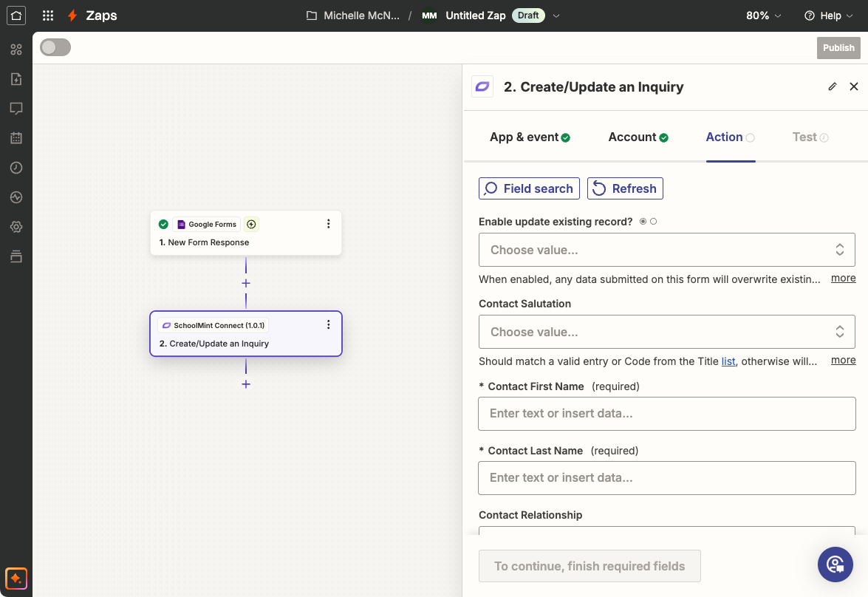Click the SchoolMint app icon in panel header

click(x=482, y=87)
